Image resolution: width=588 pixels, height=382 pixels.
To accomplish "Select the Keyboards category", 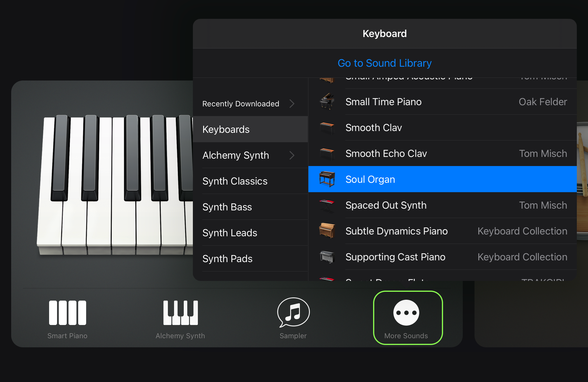I will tap(250, 129).
